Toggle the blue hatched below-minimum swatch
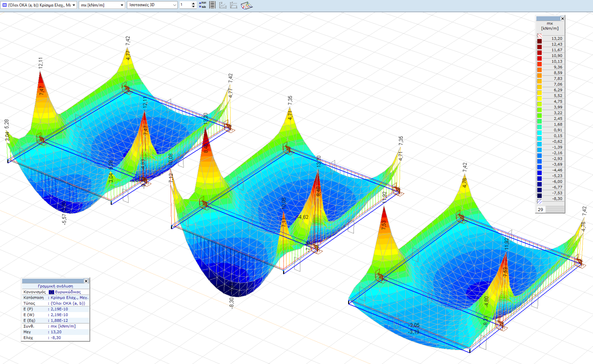 tap(539, 201)
